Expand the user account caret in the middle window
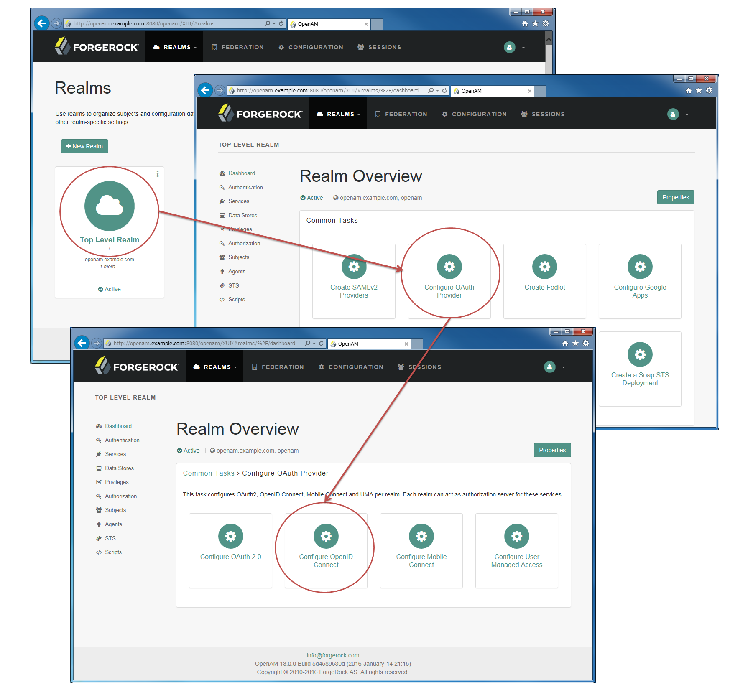Screen dimensions: 753x700 [x=687, y=115]
